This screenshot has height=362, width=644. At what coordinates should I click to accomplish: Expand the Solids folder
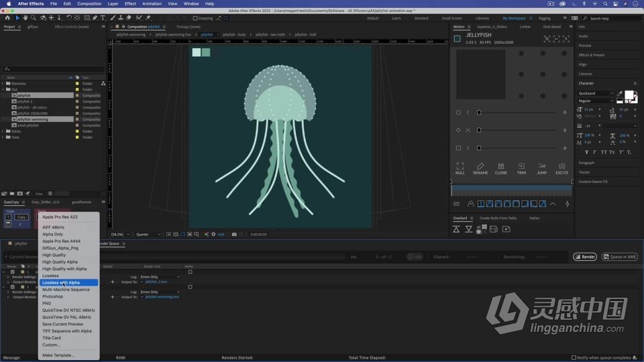pos(3,131)
